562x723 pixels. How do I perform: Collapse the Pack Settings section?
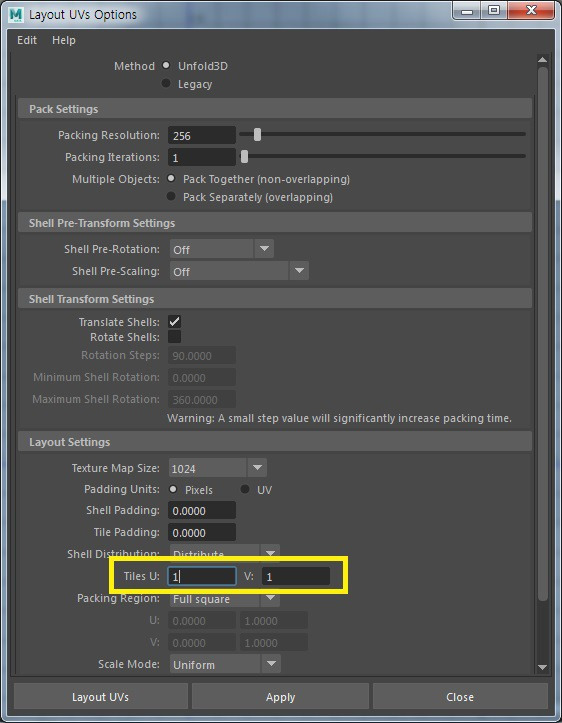275,109
